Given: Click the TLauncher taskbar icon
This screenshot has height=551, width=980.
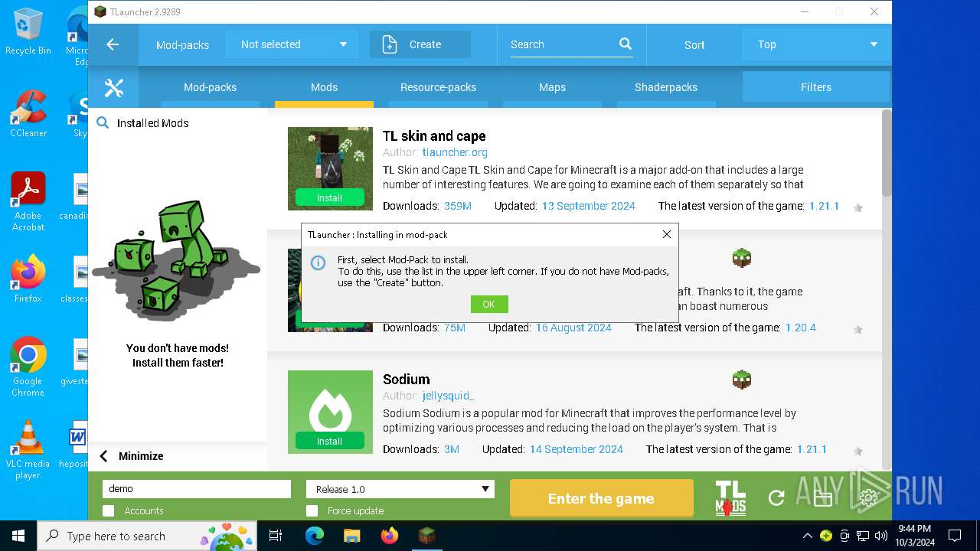Looking at the screenshot, I should (x=426, y=536).
